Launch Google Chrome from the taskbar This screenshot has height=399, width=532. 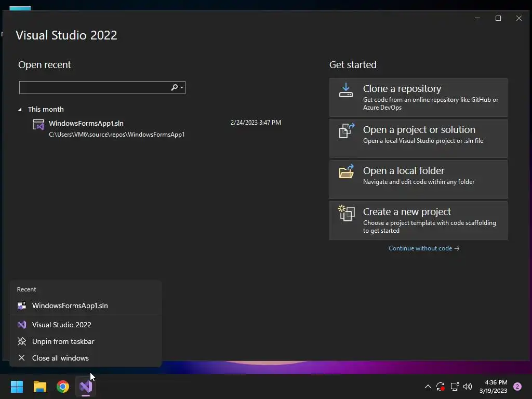click(x=63, y=387)
